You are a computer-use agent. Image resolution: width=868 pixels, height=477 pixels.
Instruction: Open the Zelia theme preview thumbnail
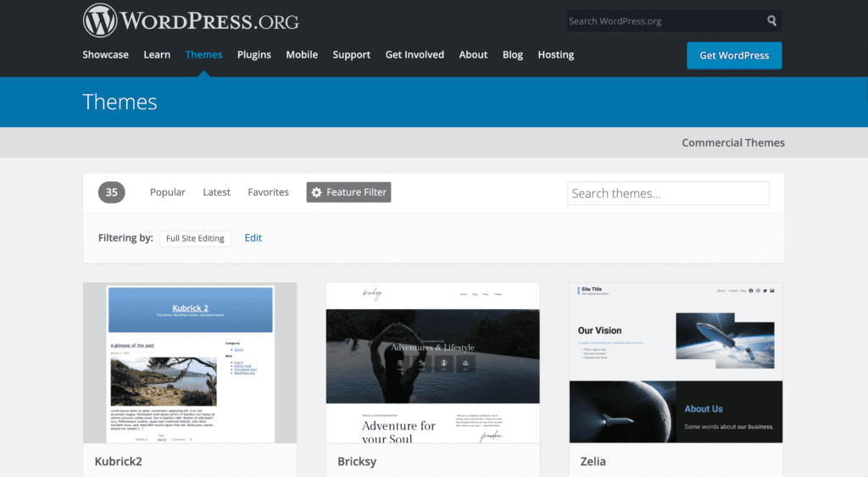click(676, 363)
